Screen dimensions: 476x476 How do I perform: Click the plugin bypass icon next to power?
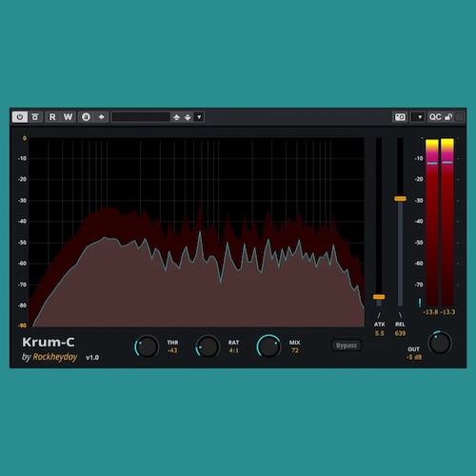pos(35,117)
